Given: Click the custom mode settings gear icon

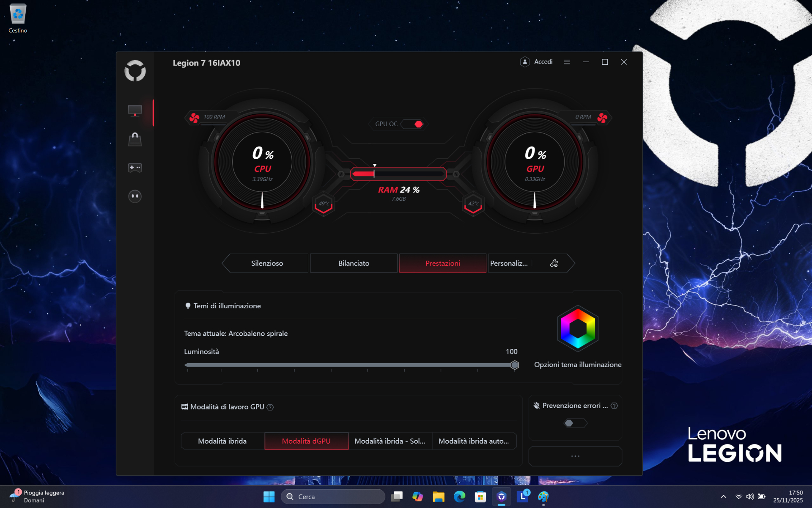Looking at the screenshot, I should (554, 263).
